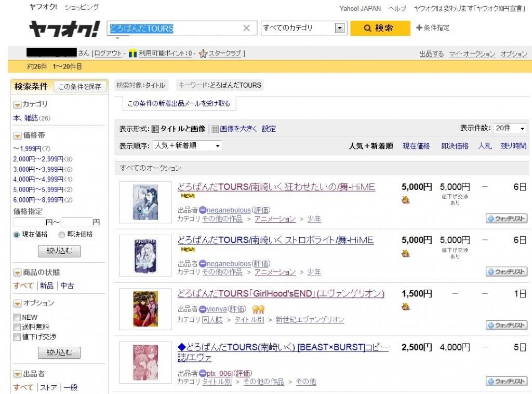Screen dimensions: 532x394
Task: Add first listing to watchlist
Action: click(x=507, y=219)
